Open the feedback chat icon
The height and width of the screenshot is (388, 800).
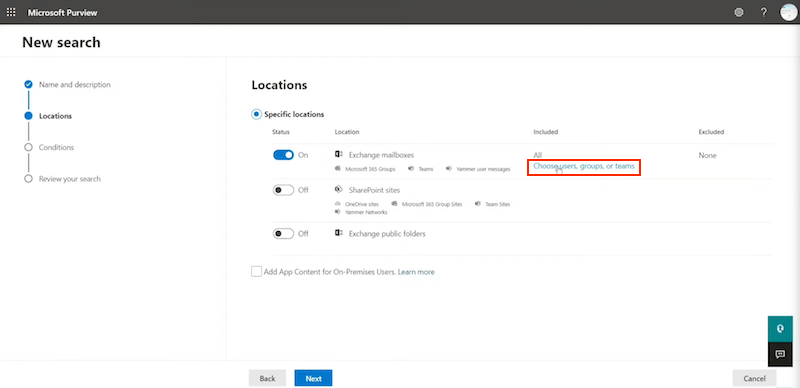[780, 354]
